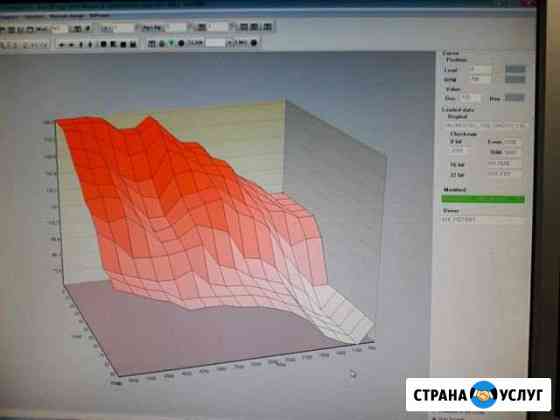Click the leftmost arrow icon in second toolbar row
Viewport: 560px width, 420px height.
pyautogui.click(x=61, y=45)
